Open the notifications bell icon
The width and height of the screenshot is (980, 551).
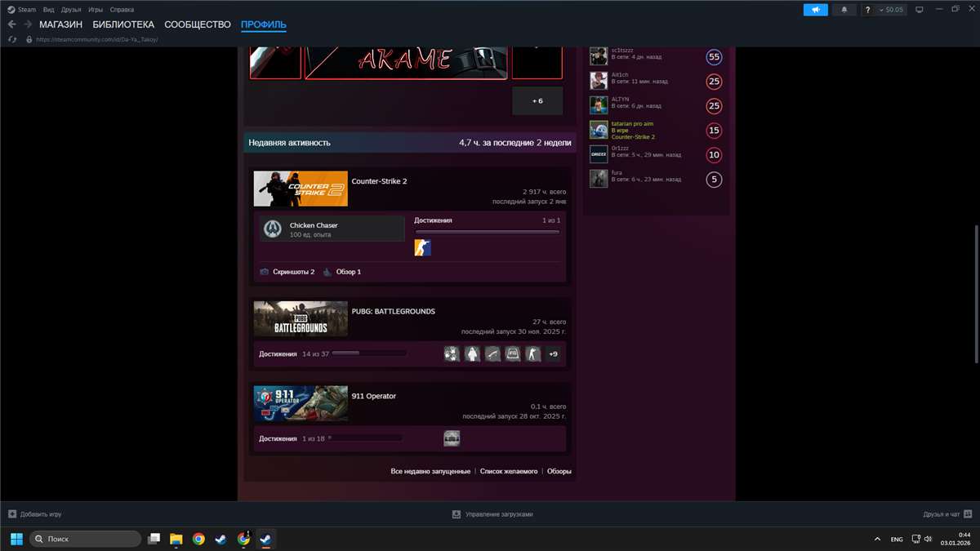[x=844, y=10]
